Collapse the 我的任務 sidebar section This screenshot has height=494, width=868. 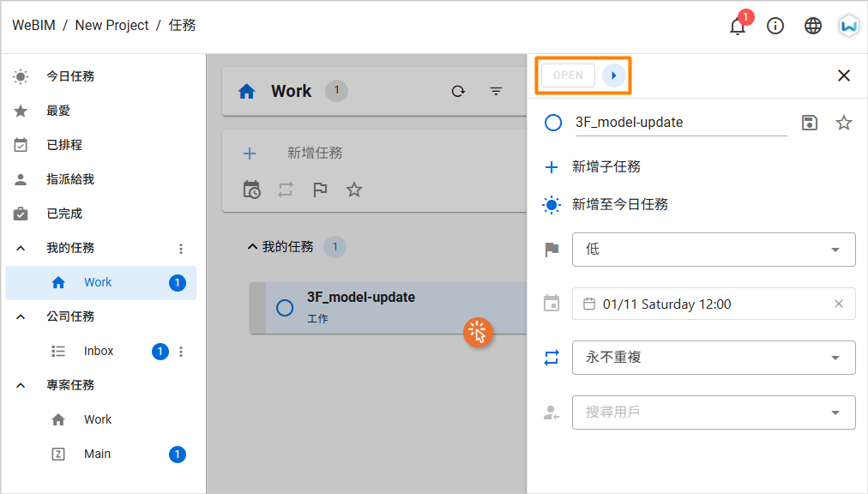click(21, 248)
